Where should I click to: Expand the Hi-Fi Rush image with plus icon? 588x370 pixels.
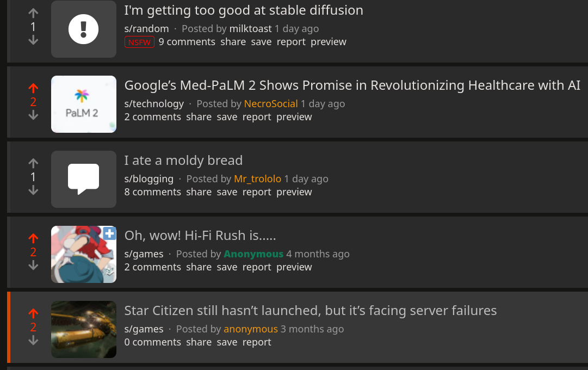[109, 234]
